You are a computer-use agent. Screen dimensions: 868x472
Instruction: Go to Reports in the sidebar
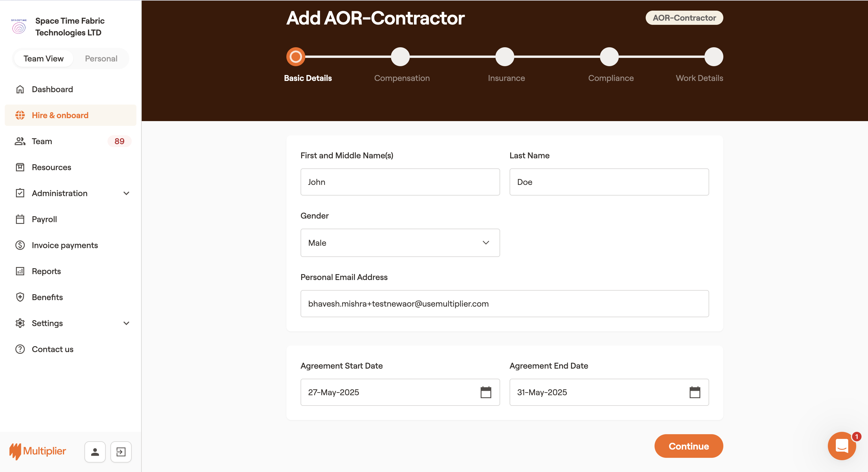coord(46,271)
